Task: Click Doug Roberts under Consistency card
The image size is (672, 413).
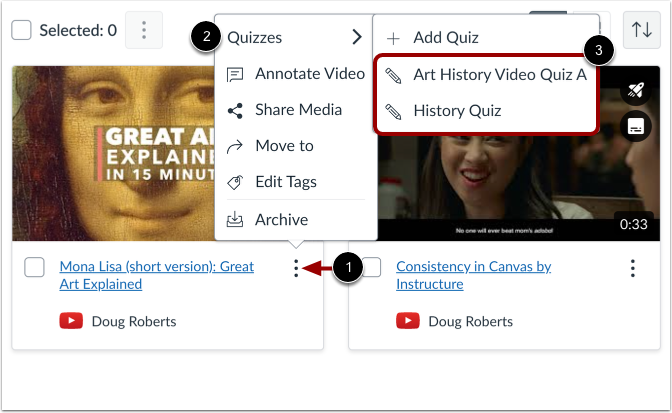Action: point(471,321)
